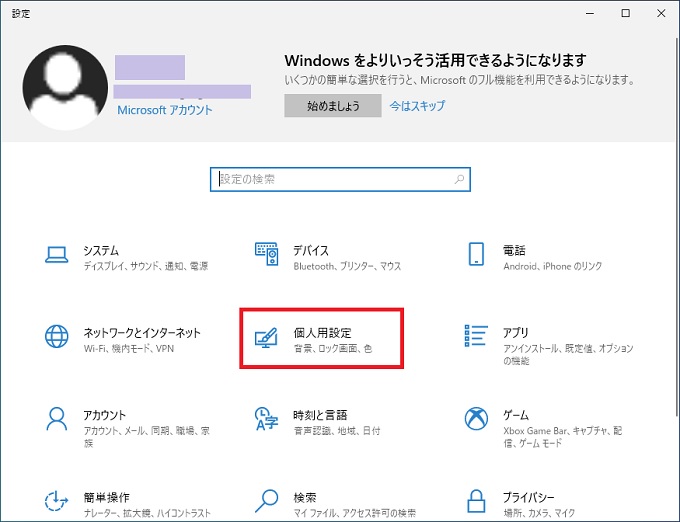Open the ゲーム Xbox icon
This screenshot has width=680, height=522.
pos(476,419)
